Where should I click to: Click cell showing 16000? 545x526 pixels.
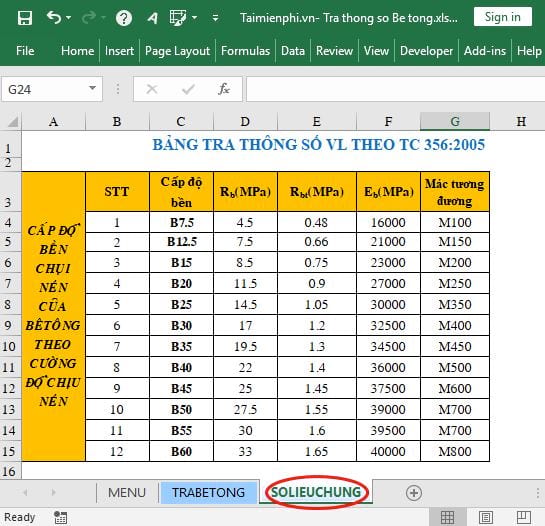click(x=388, y=222)
